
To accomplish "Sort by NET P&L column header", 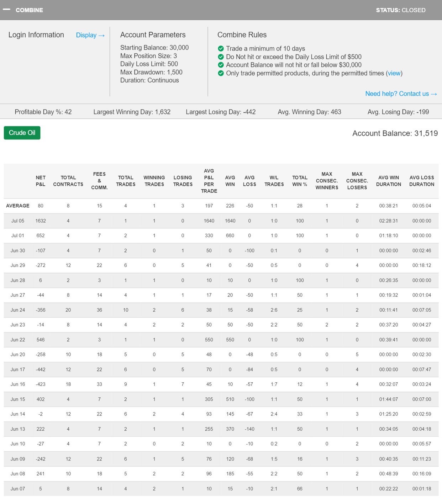I will 41,181.
